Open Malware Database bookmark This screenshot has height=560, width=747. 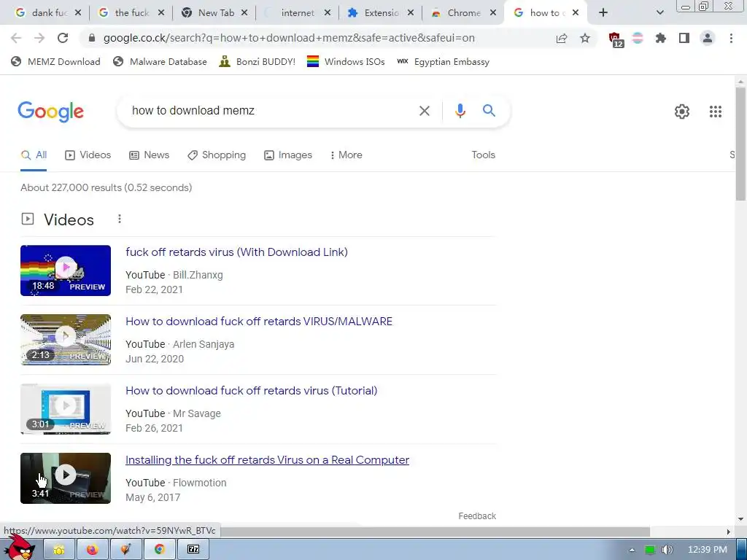160,61
